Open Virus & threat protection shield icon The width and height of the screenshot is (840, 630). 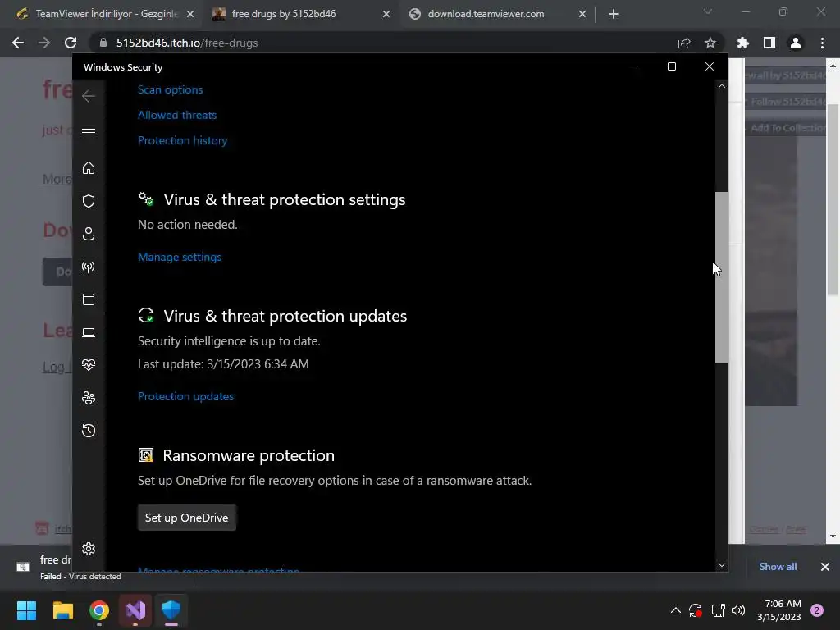[89, 201]
